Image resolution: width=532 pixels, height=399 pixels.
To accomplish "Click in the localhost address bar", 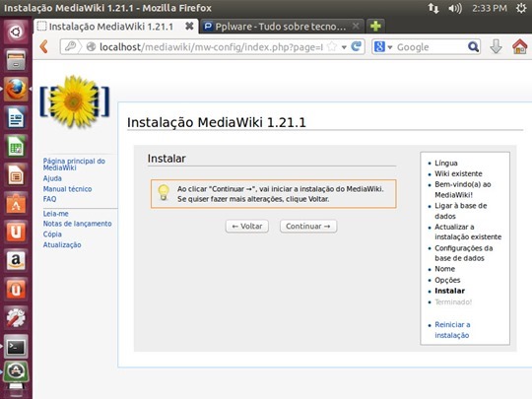I will coord(211,47).
